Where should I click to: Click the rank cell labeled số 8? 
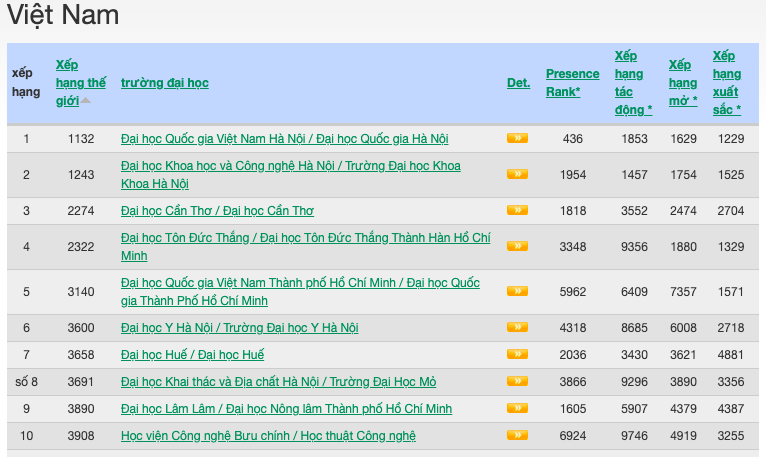pos(26,381)
